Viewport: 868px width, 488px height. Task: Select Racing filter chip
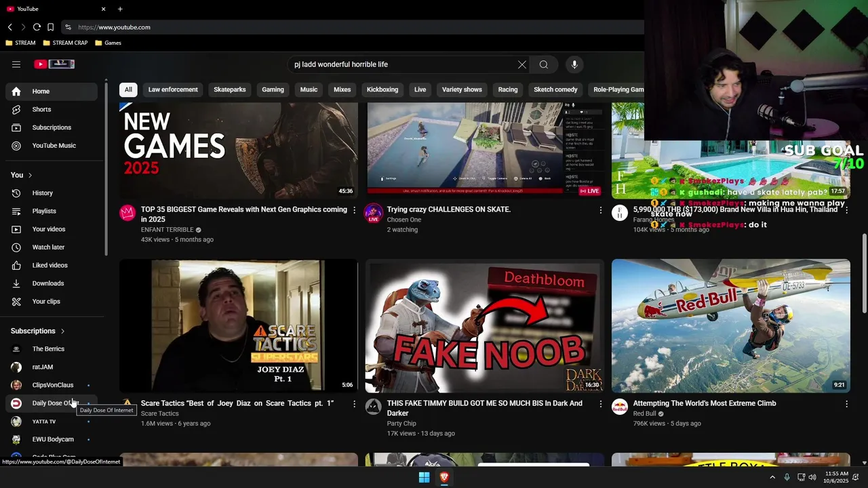point(508,89)
